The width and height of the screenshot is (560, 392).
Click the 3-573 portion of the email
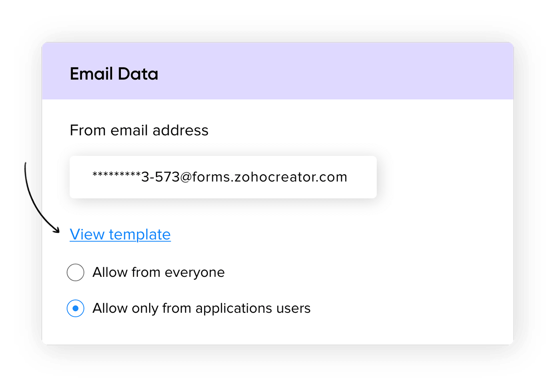click(160, 177)
